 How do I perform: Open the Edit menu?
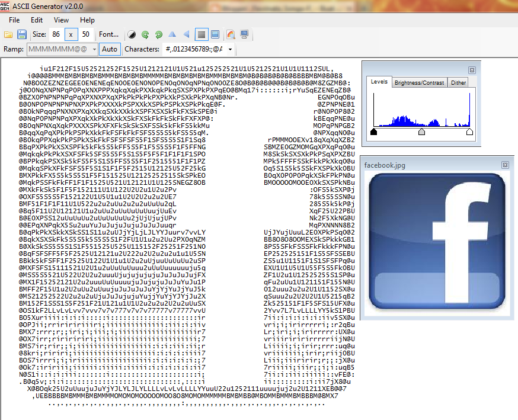pyautogui.click(x=37, y=20)
